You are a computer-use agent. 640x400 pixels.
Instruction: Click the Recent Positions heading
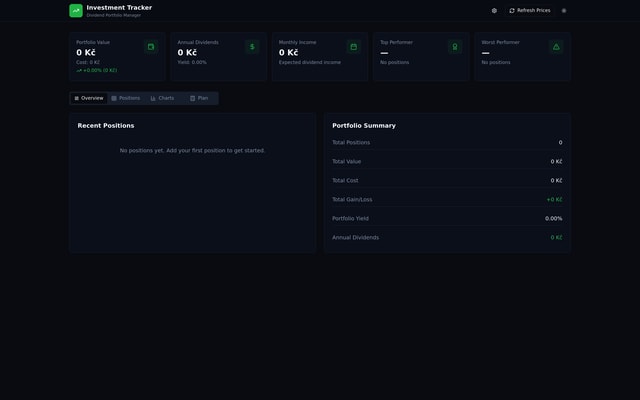click(106, 126)
